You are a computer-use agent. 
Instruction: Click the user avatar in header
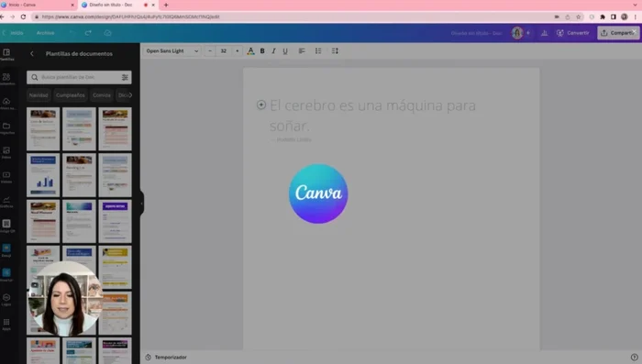(517, 33)
